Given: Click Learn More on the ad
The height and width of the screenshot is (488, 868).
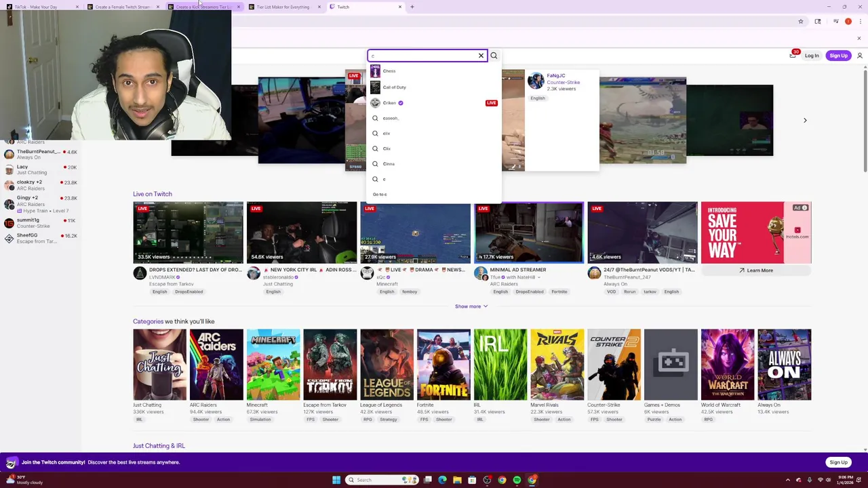Looking at the screenshot, I should pyautogui.click(x=756, y=270).
